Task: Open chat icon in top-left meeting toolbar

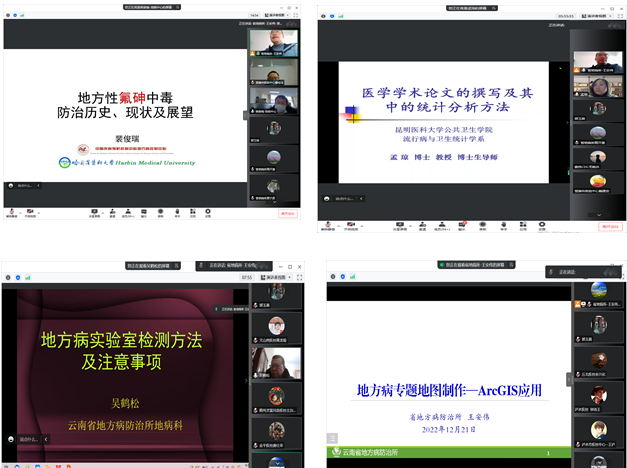Action: [144, 212]
